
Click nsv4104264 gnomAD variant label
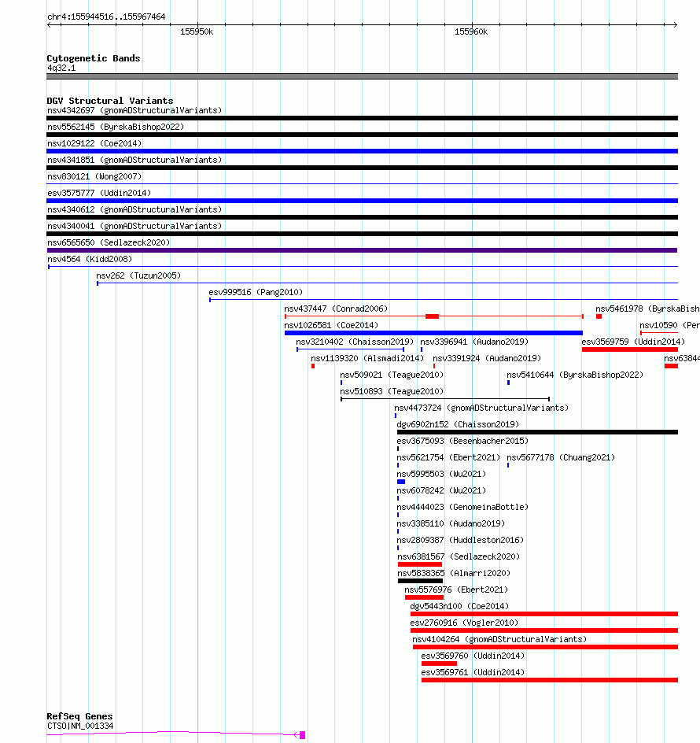(499, 640)
